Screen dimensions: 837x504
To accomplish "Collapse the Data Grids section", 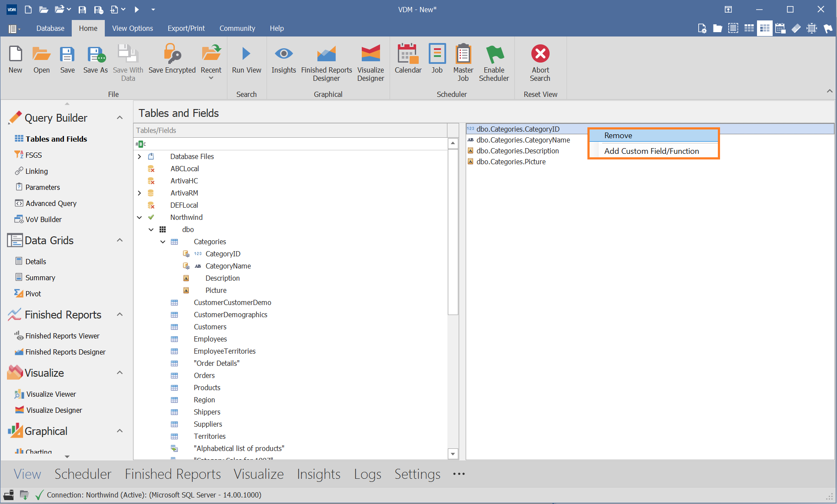I will pyautogui.click(x=120, y=240).
